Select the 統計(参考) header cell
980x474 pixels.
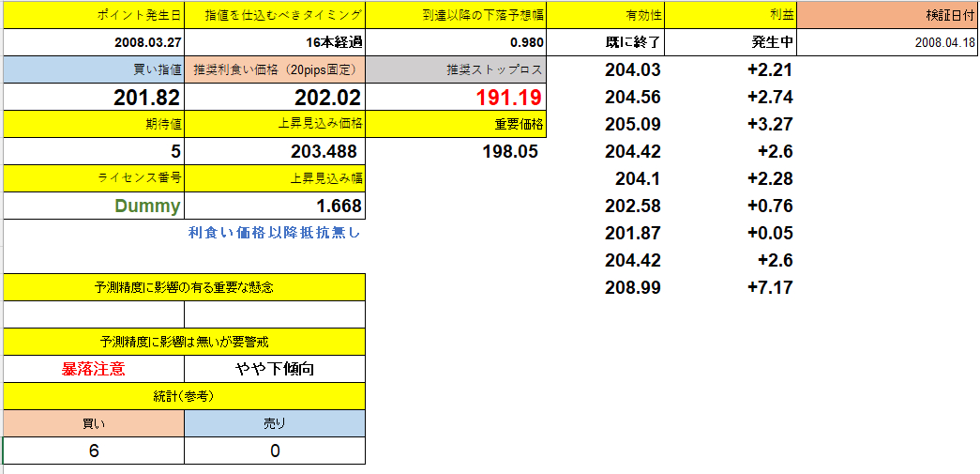184,396
